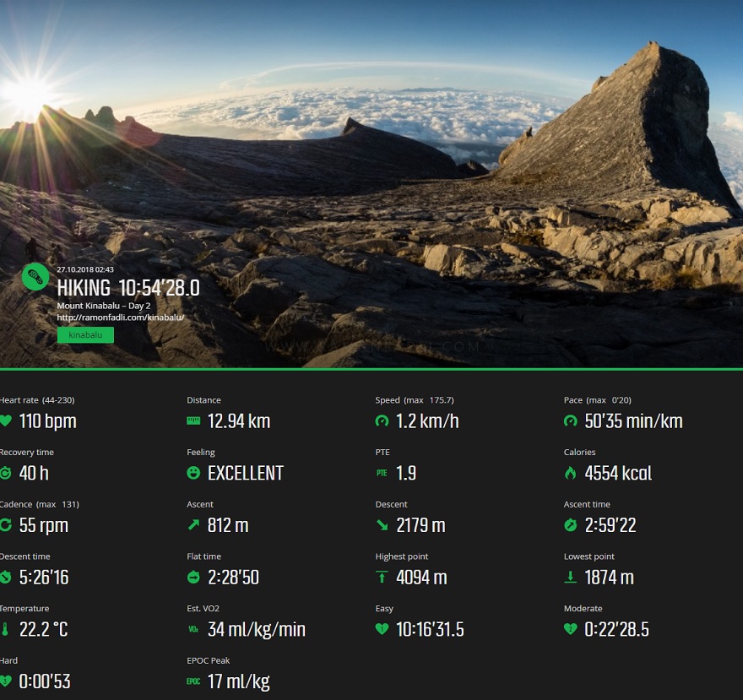Click the Easy zone heart icon beside 10:16'31.5

pyautogui.click(x=382, y=629)
